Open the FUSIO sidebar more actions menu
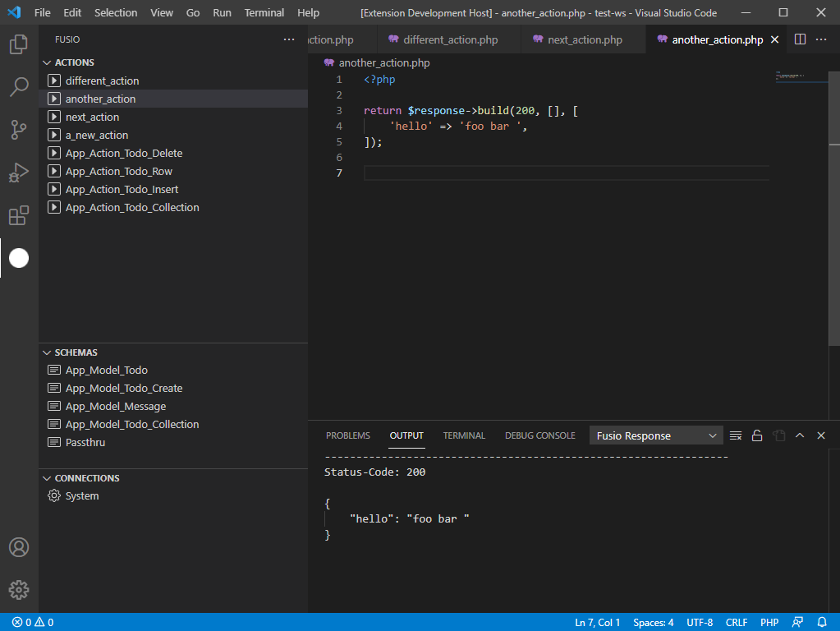 pyautogui.click(x=289, y=39)
